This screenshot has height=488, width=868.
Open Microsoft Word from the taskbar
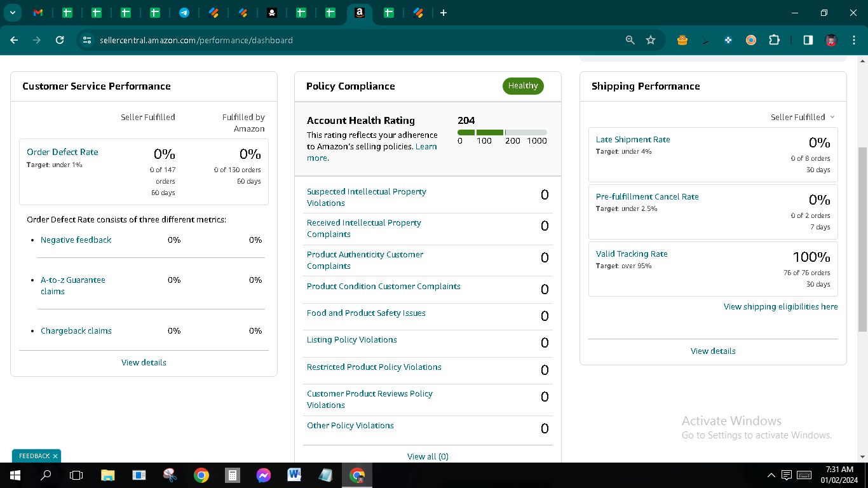point(294,475)
